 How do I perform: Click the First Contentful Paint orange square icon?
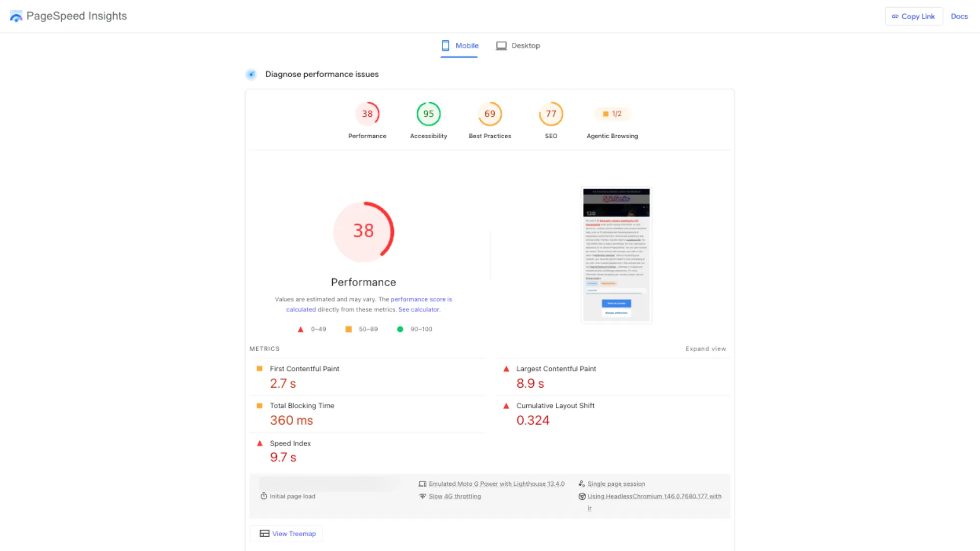click(259, 368)
